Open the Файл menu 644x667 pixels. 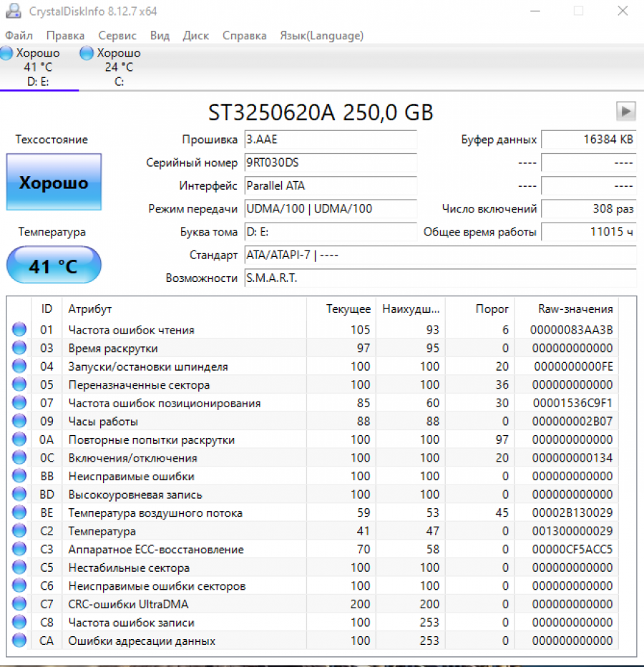[19, 36]
